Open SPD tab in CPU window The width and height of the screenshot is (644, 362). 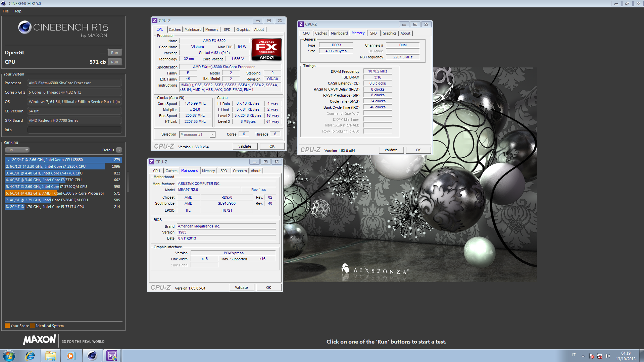(x=227, y=30)
